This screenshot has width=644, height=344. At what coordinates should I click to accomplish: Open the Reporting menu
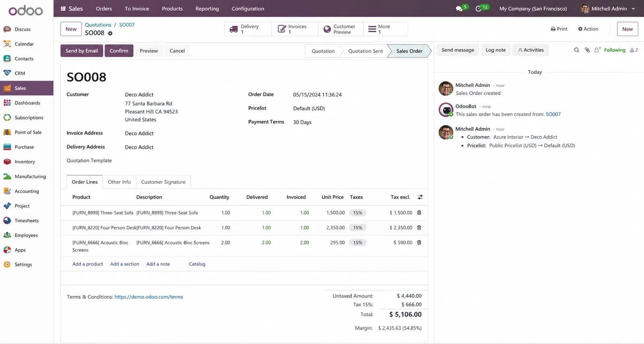pyautogui.click(x=207, y=8)
